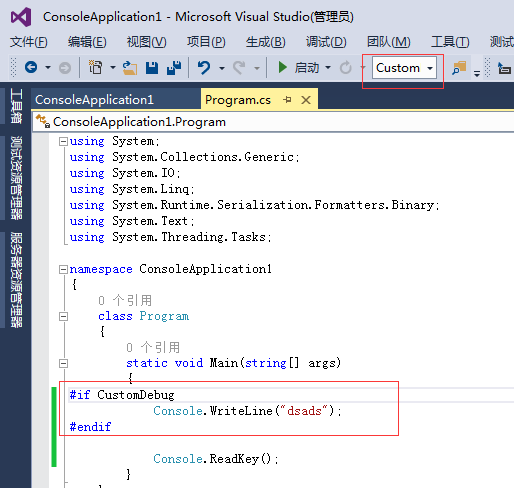This screenshot has height=488, width=514.
Task: Open the Custom solution configuration dropdown
Action: pyautogui.click(x=404, y=68)
